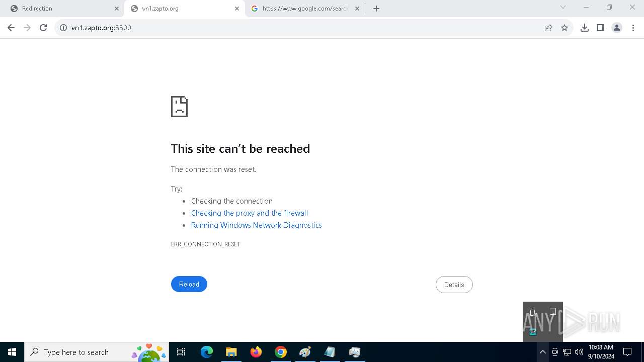Open the taskbar clock and date
Screen dimensions: 644x362
tap(601, 352)
